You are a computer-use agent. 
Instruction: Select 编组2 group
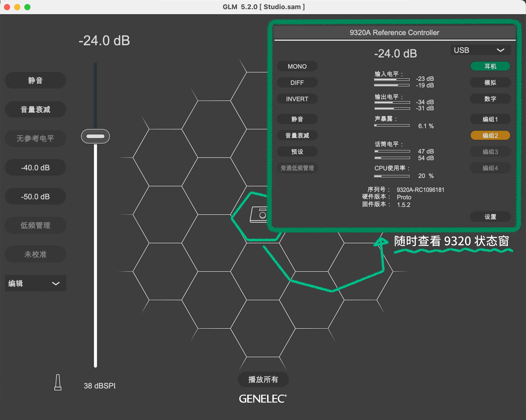click(x=490, y=135)
